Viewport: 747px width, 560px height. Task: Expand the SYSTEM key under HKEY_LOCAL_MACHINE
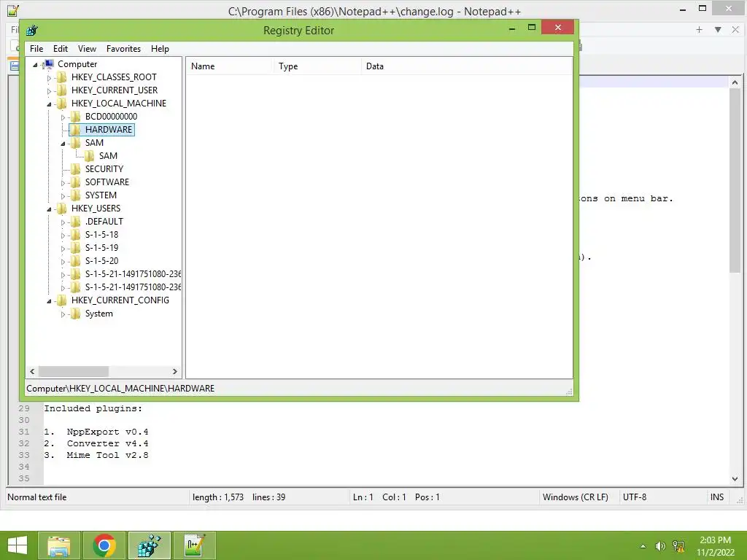[x=63, y=195]
